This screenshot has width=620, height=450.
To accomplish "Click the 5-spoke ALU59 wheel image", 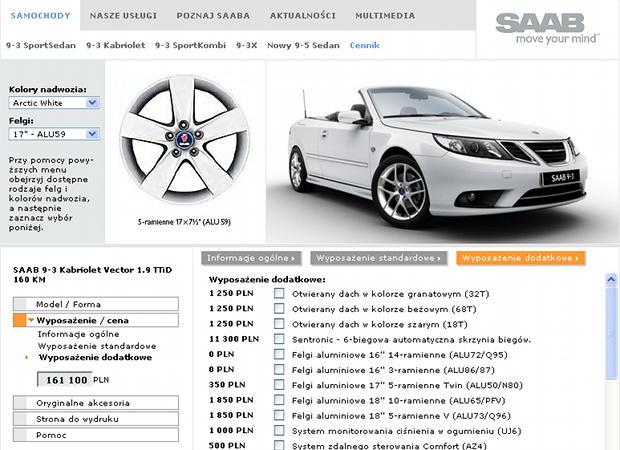I will pyautogui.click(x=185, y=140).
